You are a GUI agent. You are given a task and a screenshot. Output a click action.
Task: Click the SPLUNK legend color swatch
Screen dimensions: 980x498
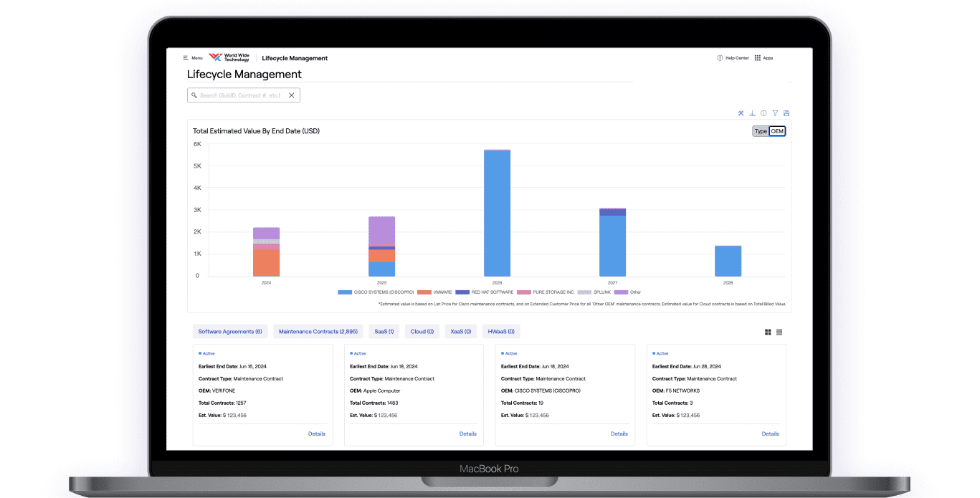point(585,292)
